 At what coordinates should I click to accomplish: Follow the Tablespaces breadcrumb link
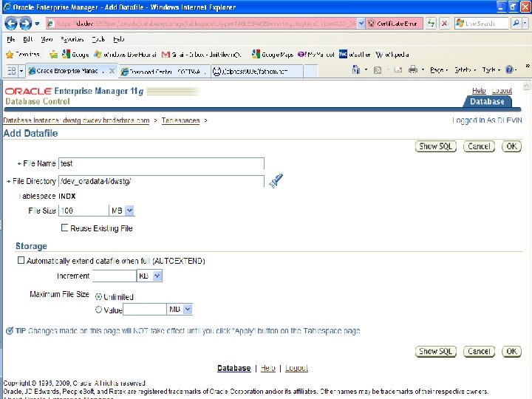click(180, 120)
